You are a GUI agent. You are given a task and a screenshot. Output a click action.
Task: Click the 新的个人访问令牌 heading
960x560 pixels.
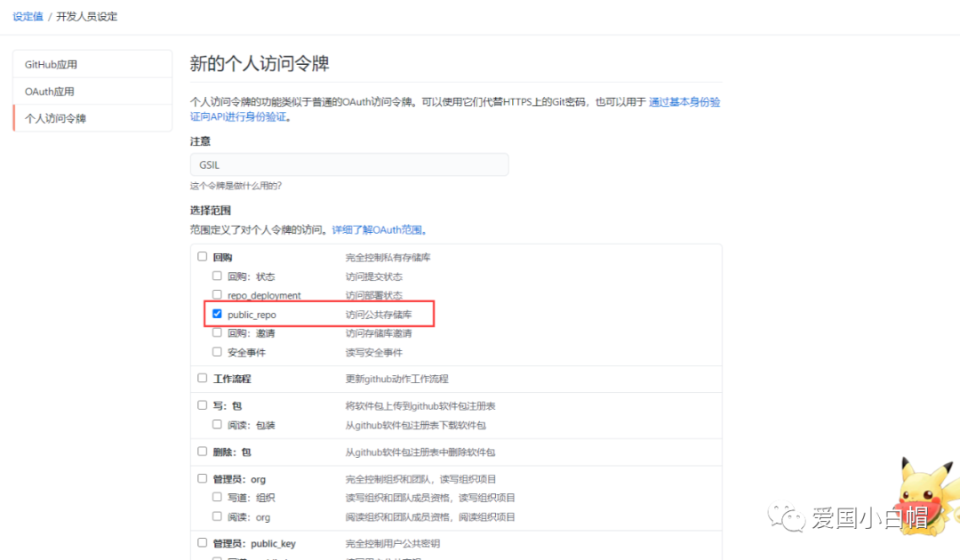click(x=260, y=63)
